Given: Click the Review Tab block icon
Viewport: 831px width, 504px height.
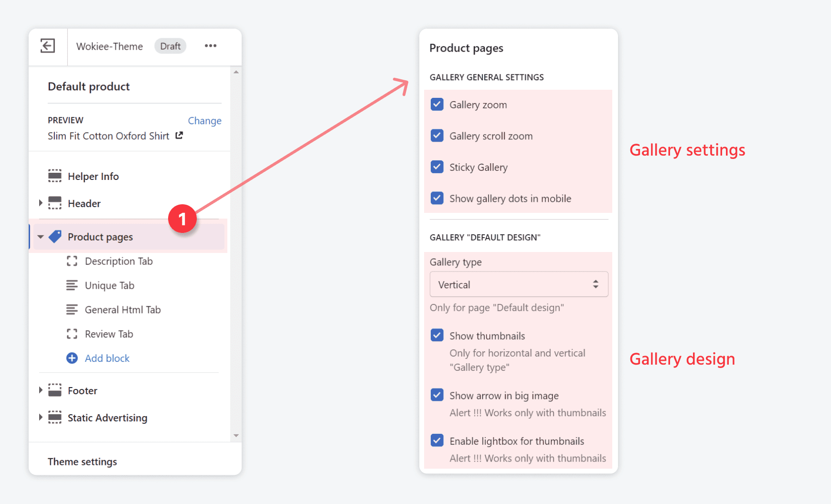Looking at the screenshot, I should [72, 334].
